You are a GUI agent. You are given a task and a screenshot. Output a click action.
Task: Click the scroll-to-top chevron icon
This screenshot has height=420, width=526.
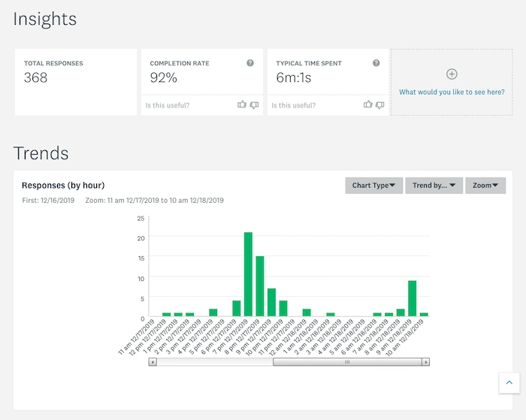(x=509, y=382)
